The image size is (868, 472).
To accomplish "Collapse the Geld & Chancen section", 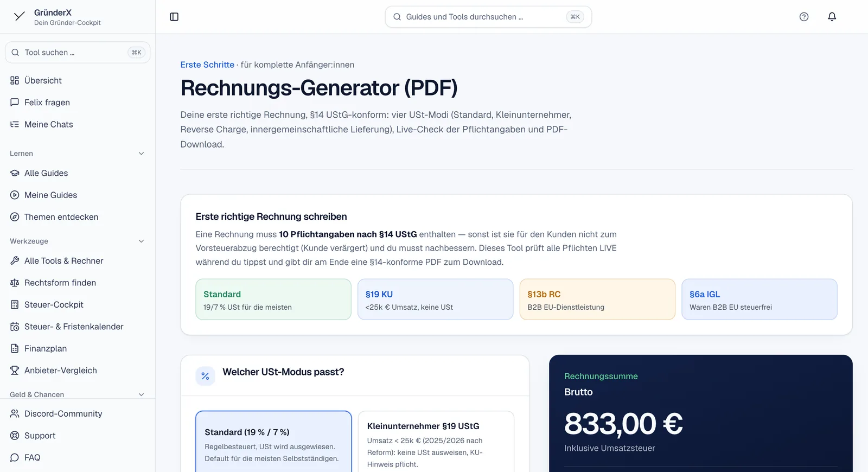I will [141, 394].
